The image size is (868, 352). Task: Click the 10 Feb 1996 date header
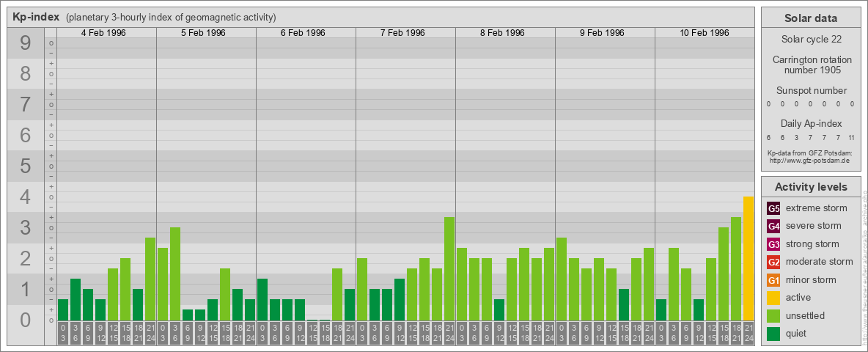coord(704,33)
